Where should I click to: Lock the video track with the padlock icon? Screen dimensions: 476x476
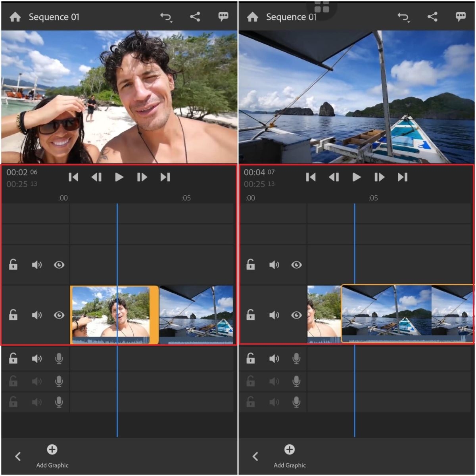pos(13,315)
